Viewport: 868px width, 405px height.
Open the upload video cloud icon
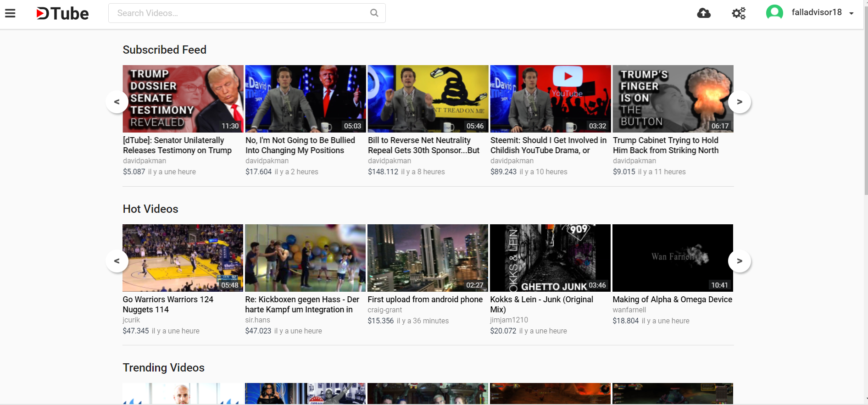(x=704, y=13)
